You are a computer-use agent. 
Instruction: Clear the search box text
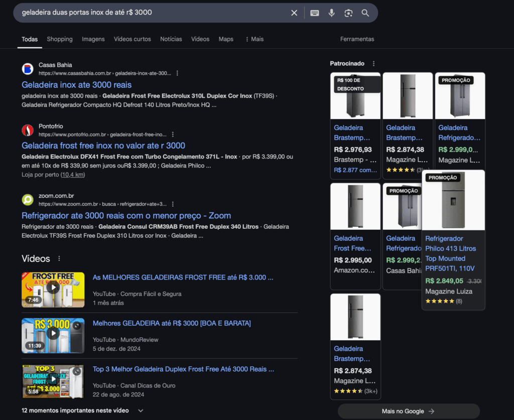click(294, 13)
